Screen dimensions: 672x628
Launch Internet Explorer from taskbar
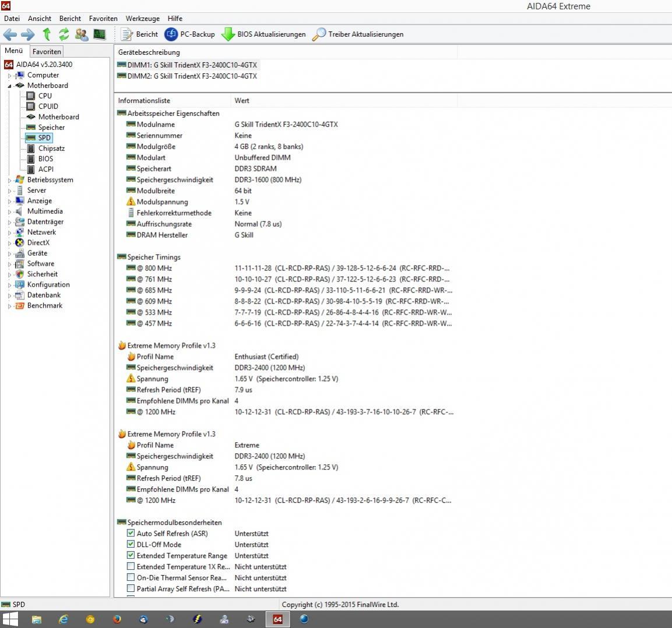pyautogui.click(x=64, y=619)
